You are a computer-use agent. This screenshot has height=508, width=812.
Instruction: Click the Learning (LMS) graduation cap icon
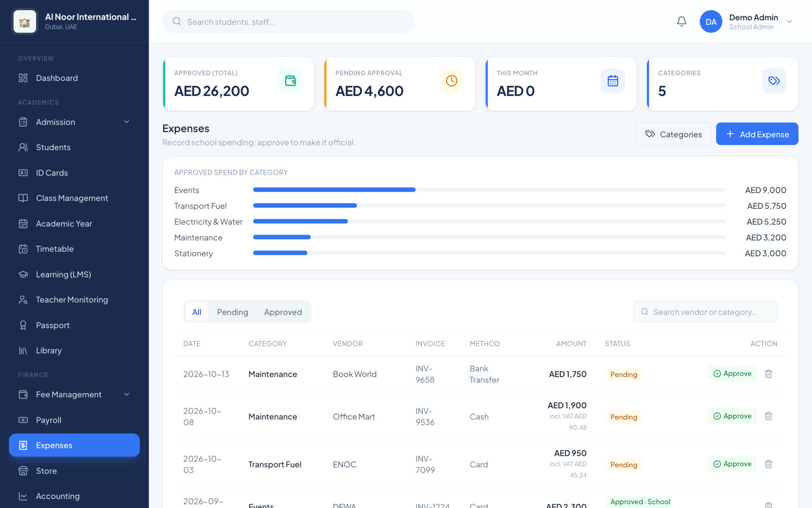[23, 274]
